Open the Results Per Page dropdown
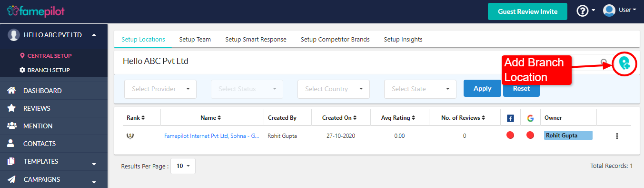This screenshot has width=644, height=188. (x=183, y=166)
